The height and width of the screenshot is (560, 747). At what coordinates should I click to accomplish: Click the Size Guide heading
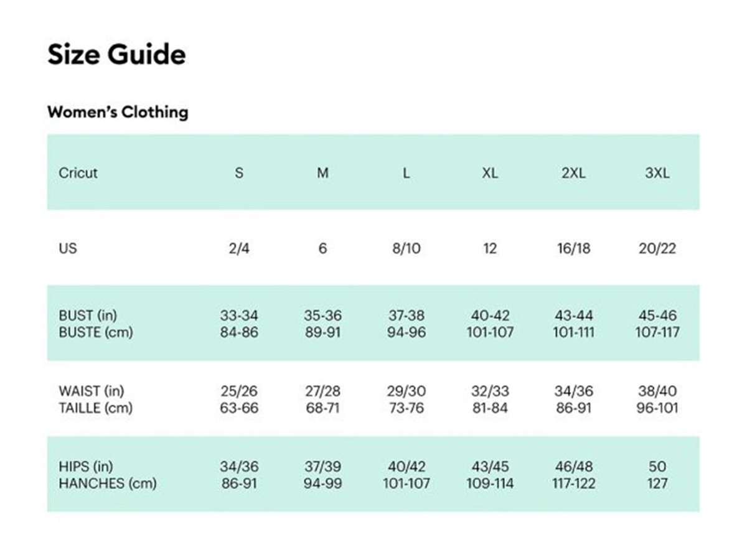point(116,55)
